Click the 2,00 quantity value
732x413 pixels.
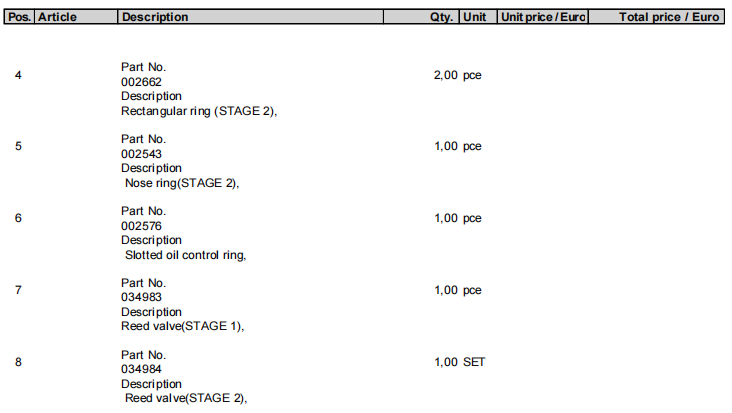point(445,75)
